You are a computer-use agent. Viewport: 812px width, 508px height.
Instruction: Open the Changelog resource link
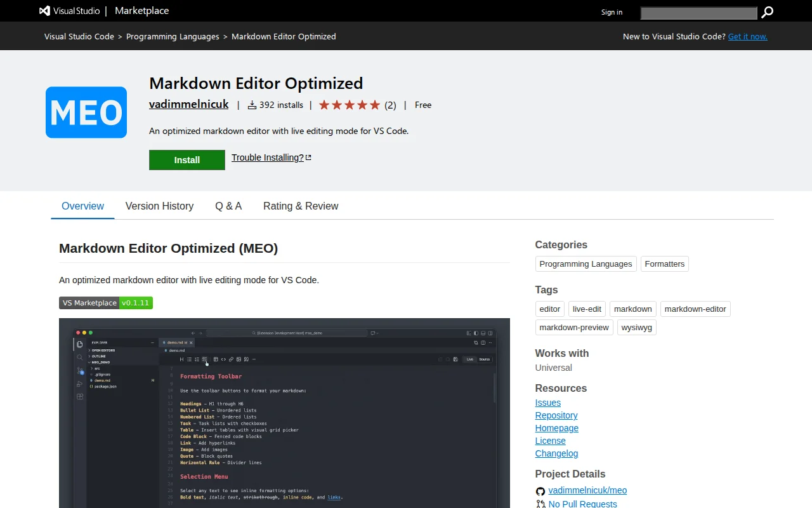click(556, 453)
